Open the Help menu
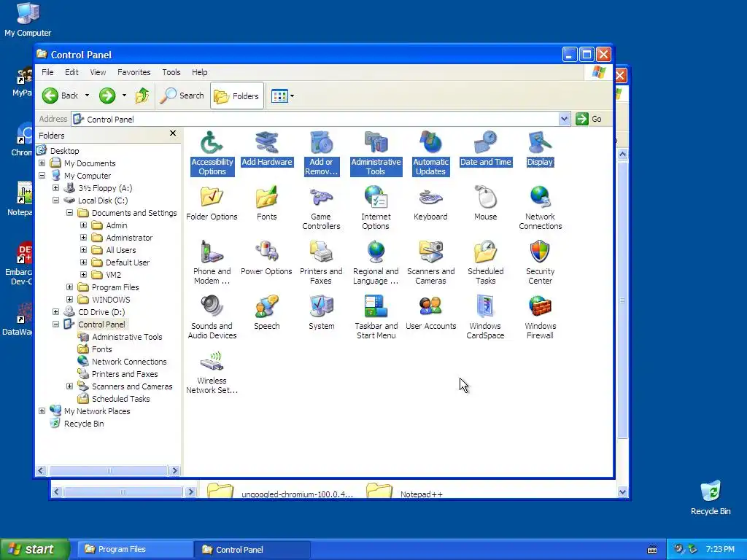Image resolution: width=747 pixels, height=560 pixels. tap(200, 72)
